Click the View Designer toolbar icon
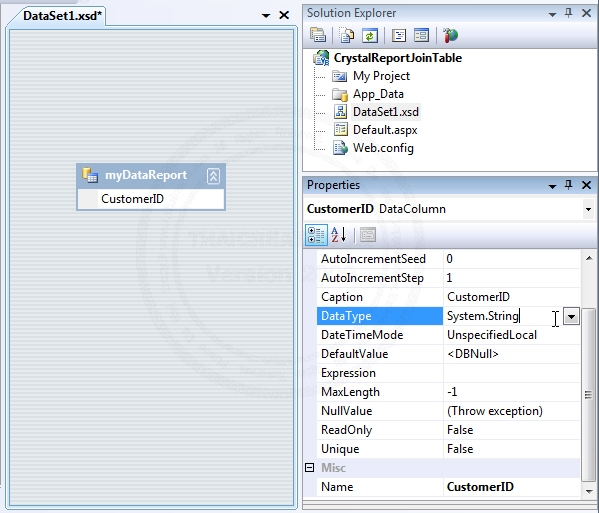This screenshot has width=599, height=513. (x=422, y=36)
